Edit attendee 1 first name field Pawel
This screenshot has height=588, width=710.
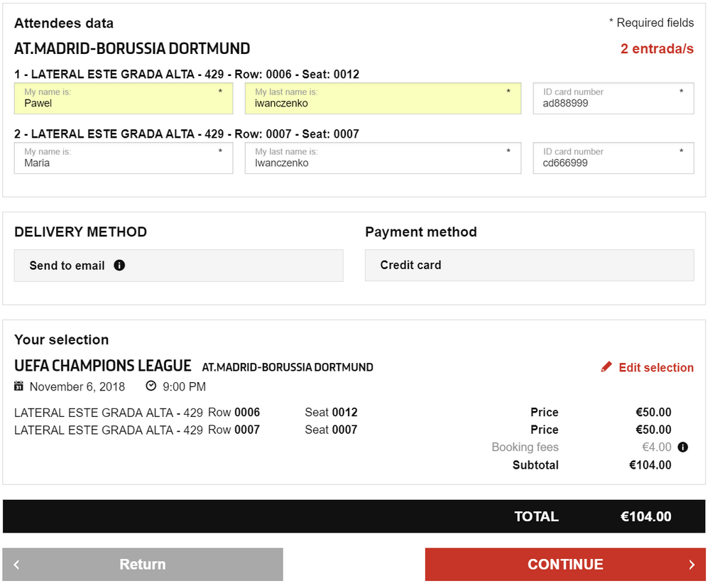124,98
